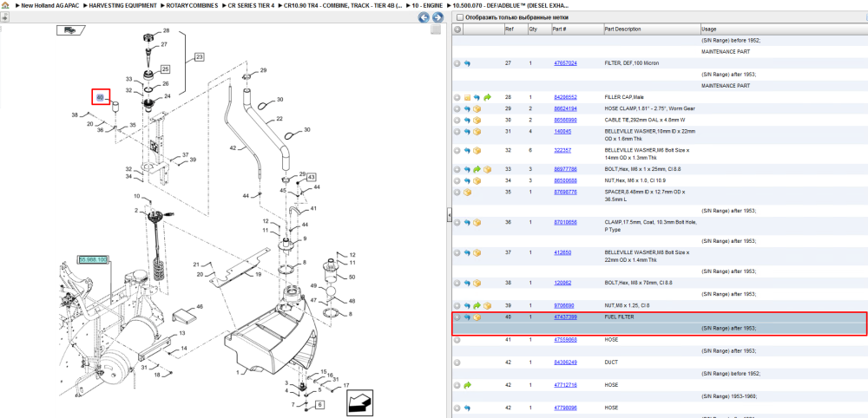Open part number 140045 link

(x=562, y=132)
